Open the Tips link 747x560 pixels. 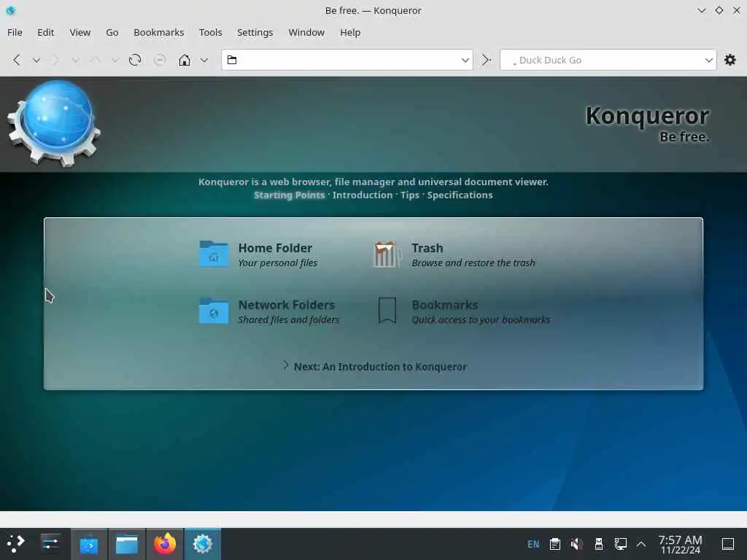point(410,195)
